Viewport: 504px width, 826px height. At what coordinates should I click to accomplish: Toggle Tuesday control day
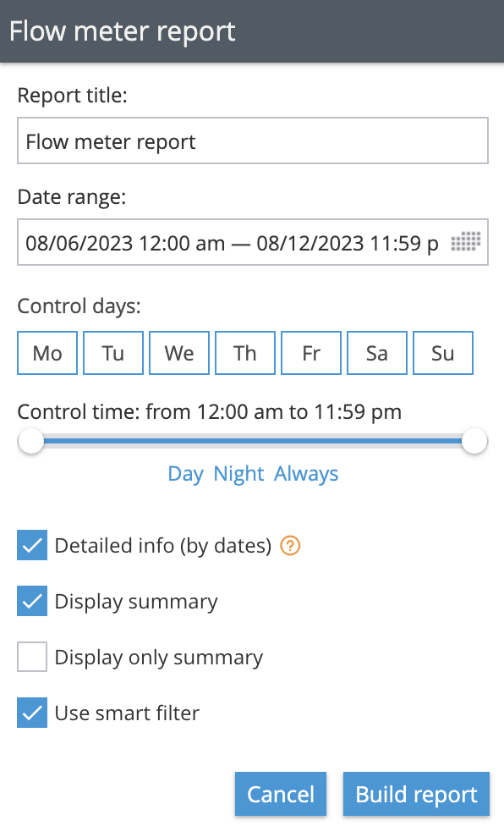(x=113, y=353)
